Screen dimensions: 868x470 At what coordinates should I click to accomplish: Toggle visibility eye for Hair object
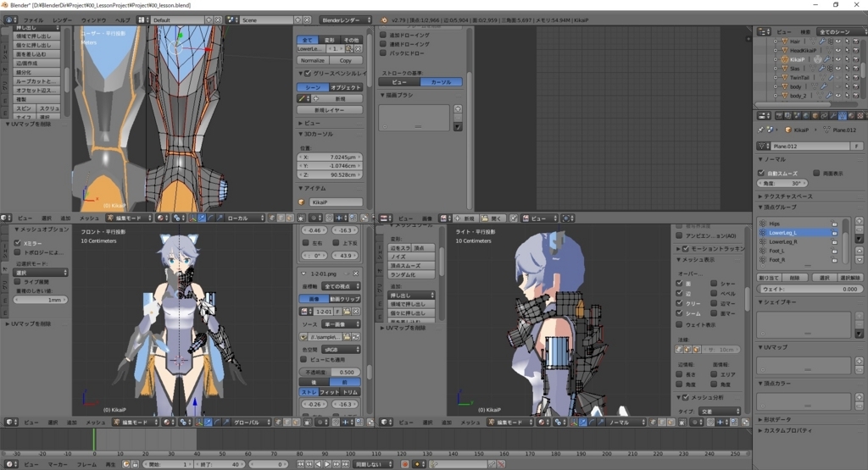click(x=838, y=41)
